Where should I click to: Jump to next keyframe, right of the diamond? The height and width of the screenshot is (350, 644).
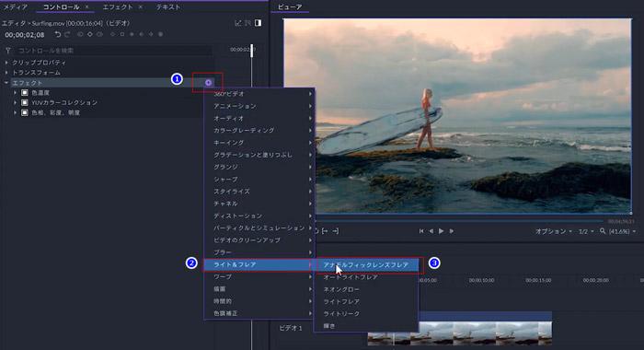pyautogui.click(x=99, y=35)
